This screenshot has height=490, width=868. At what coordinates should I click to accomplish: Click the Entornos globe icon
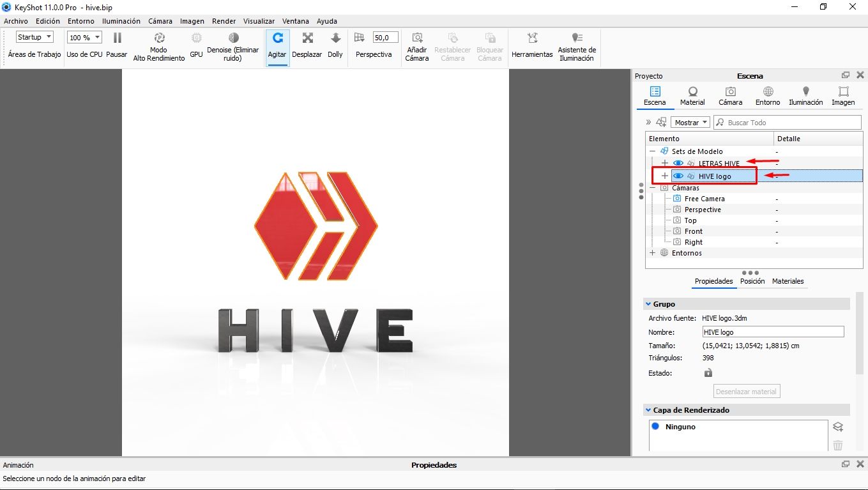pos(664,253)
